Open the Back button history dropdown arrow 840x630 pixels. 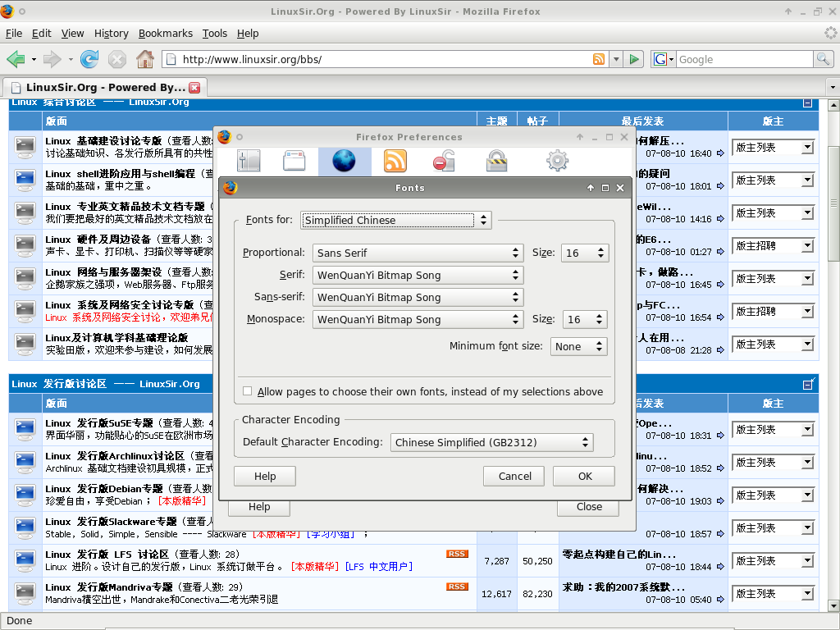pos(34,59)
